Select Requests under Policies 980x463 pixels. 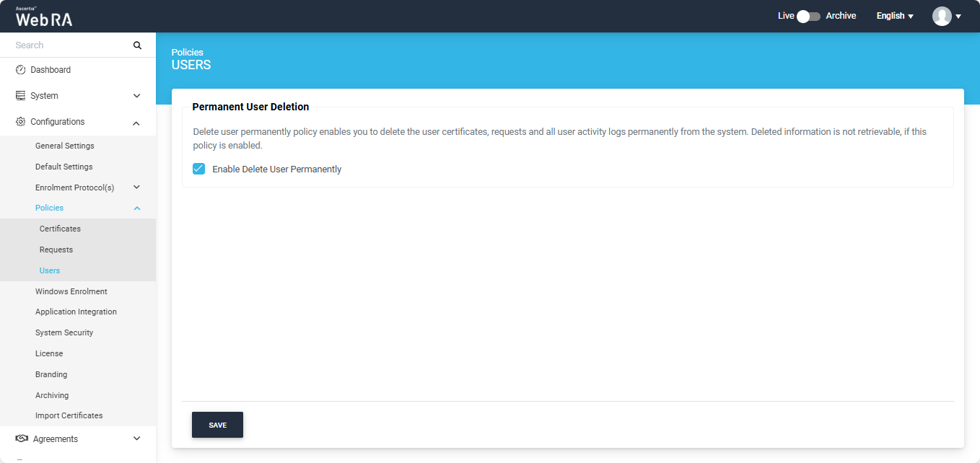coord(56,250)
